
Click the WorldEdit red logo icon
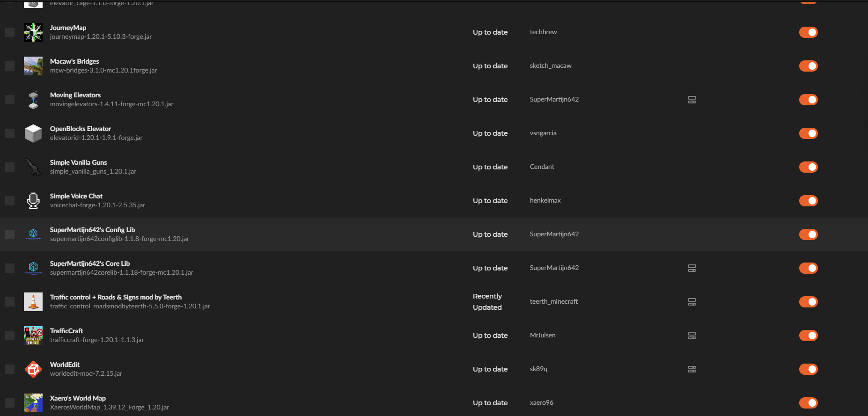click(x=33, y=369)
